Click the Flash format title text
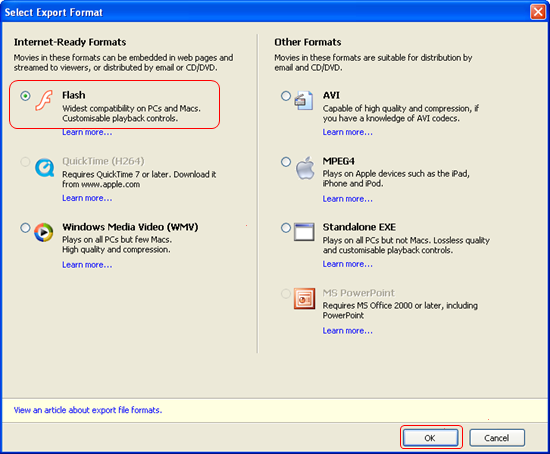The width and height of the screenshot is (550, 454). tap(74, 95)
